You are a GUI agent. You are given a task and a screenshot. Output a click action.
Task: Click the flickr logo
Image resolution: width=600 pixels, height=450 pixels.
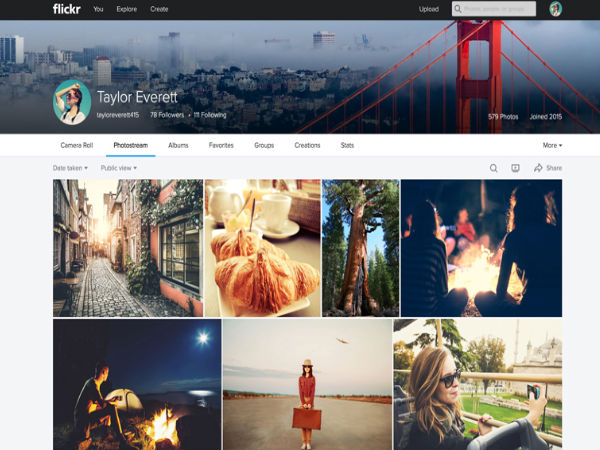[67, 9]
